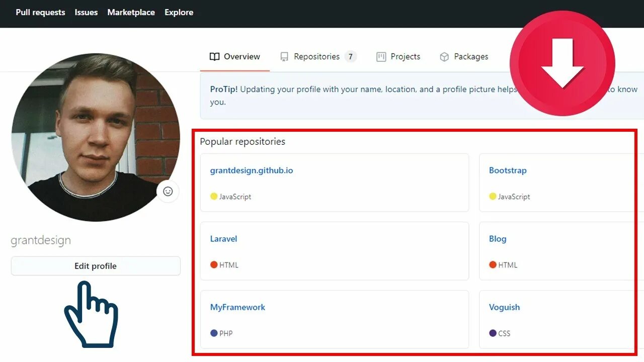
Task: Switch to the Projects tab
Action: (x=398, y=56)
